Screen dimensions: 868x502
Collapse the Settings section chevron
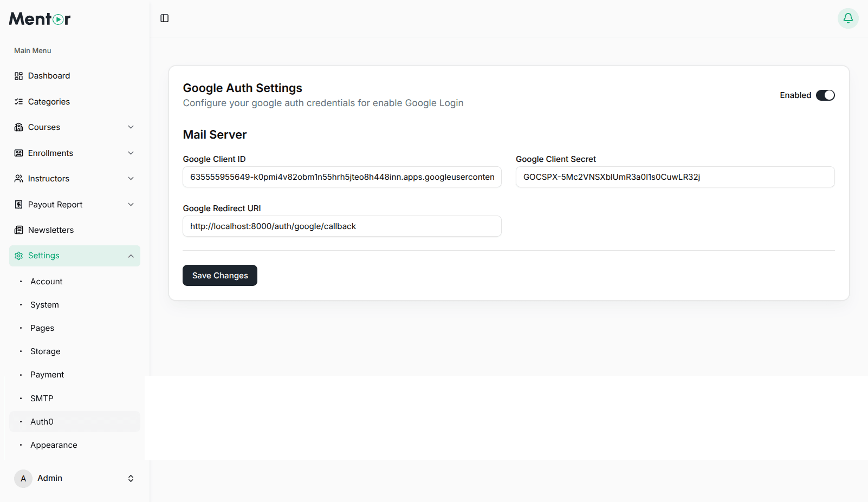(x=131, y=255)
